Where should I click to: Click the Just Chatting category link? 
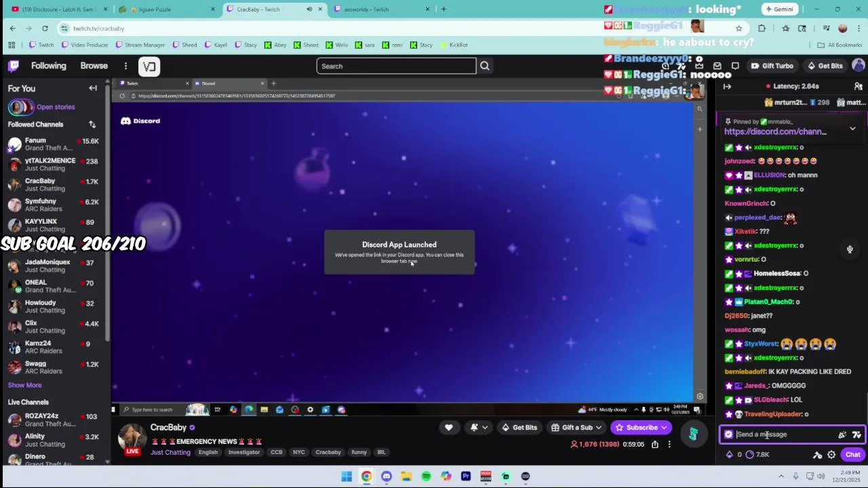(x=170, y=452)
